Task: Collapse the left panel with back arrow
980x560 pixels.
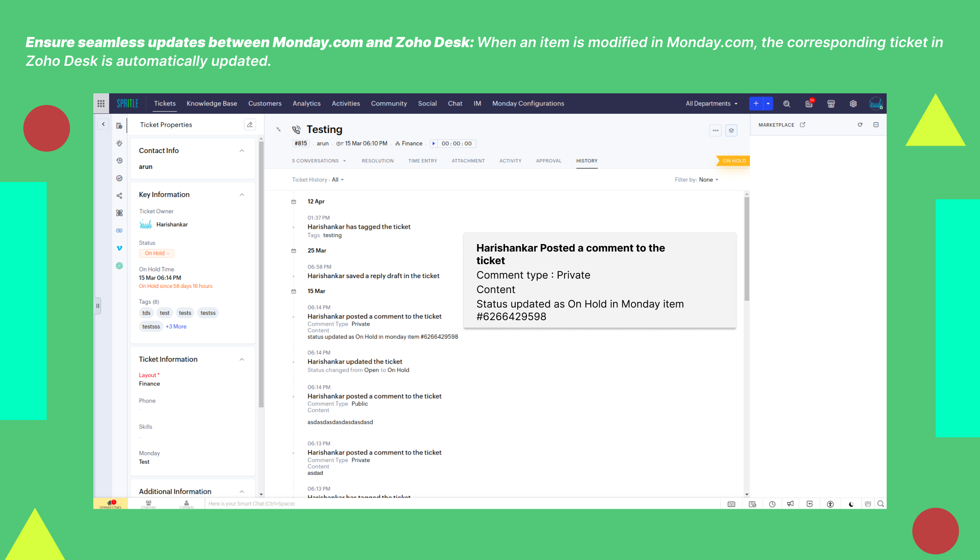Action: coord(103,124)
